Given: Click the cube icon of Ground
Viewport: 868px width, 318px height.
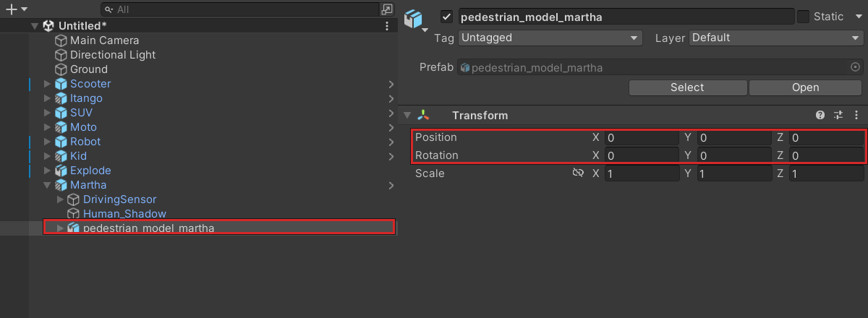Looking at the screenshot, I should [61, 69].
